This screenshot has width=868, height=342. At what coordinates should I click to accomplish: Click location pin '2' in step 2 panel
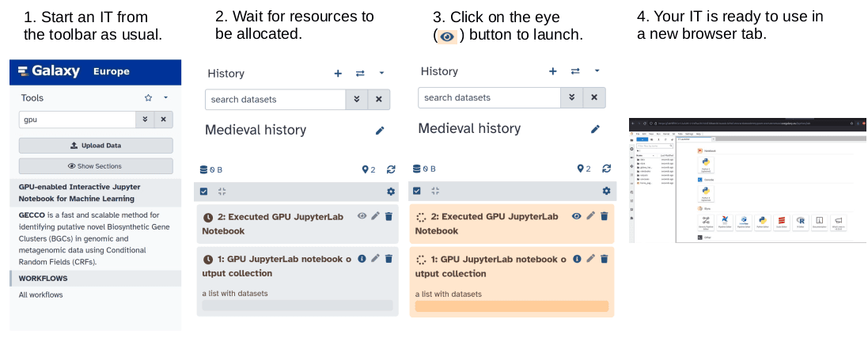(x=369, y=169)
